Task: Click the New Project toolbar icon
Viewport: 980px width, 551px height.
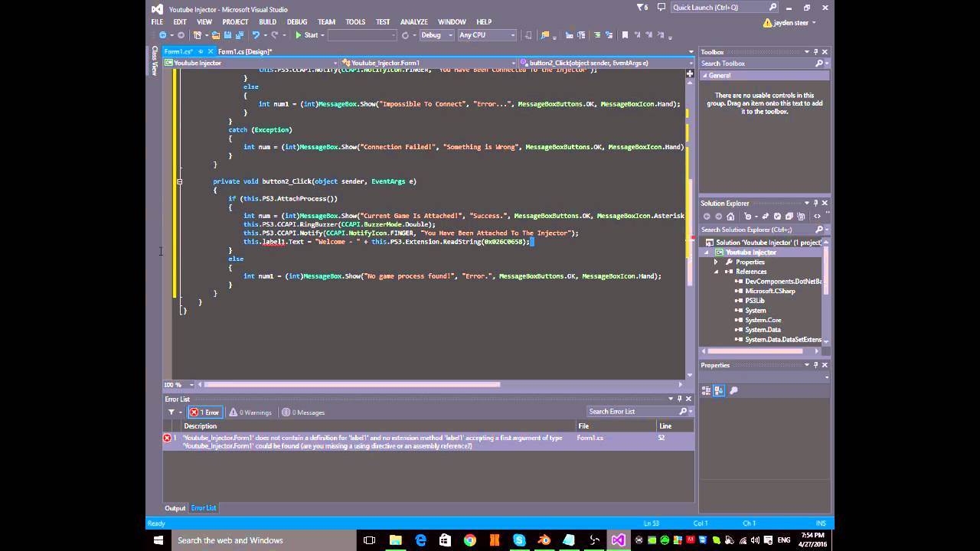Action: (198, 35)
